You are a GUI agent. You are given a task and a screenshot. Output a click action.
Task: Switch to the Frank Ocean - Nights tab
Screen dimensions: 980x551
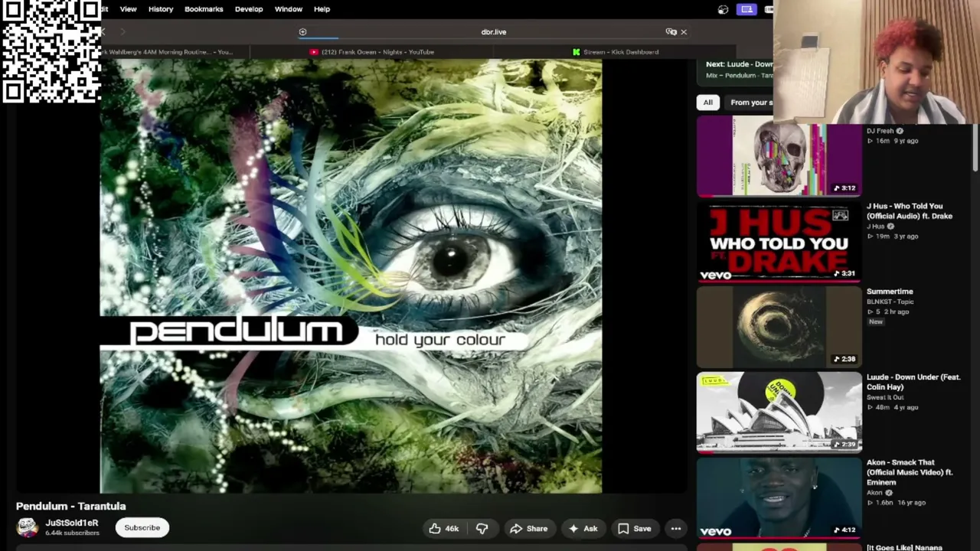[372, 52]
